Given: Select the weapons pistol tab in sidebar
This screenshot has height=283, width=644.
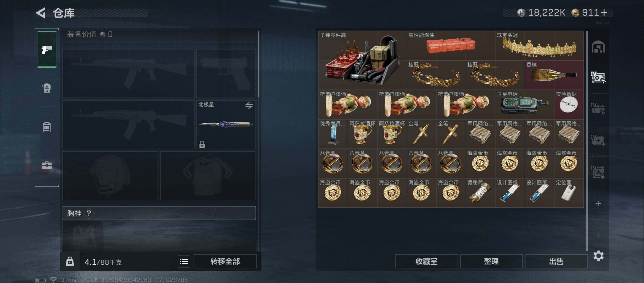Looking at the screenshot, I should coord(47,49).
